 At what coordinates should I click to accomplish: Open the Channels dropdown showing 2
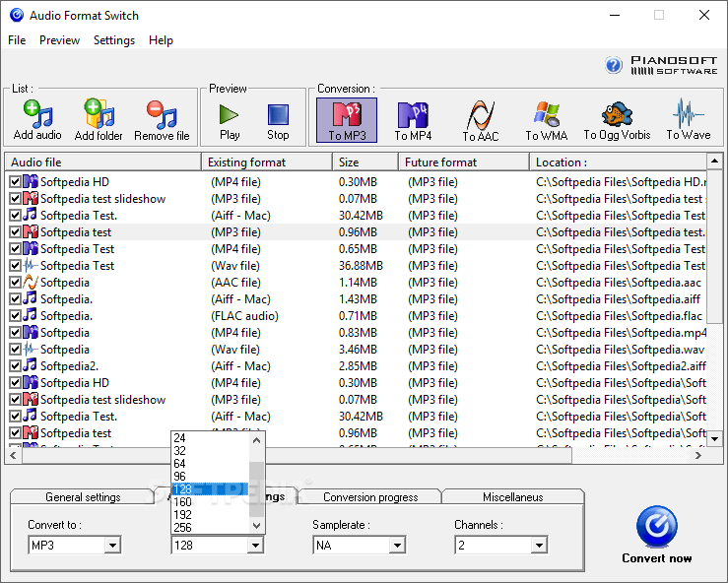click(539, 545)
